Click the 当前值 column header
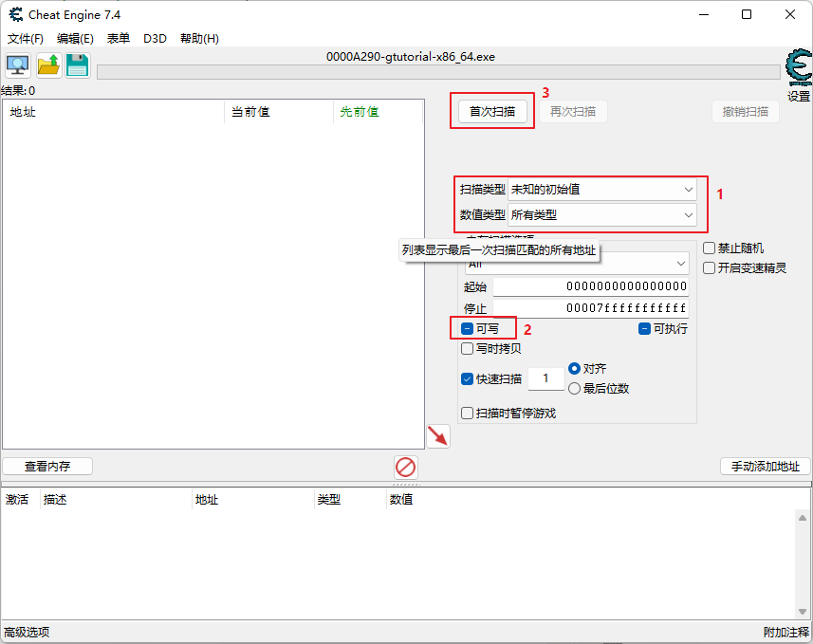The image size is (813, 644). (x=279, y=112)
